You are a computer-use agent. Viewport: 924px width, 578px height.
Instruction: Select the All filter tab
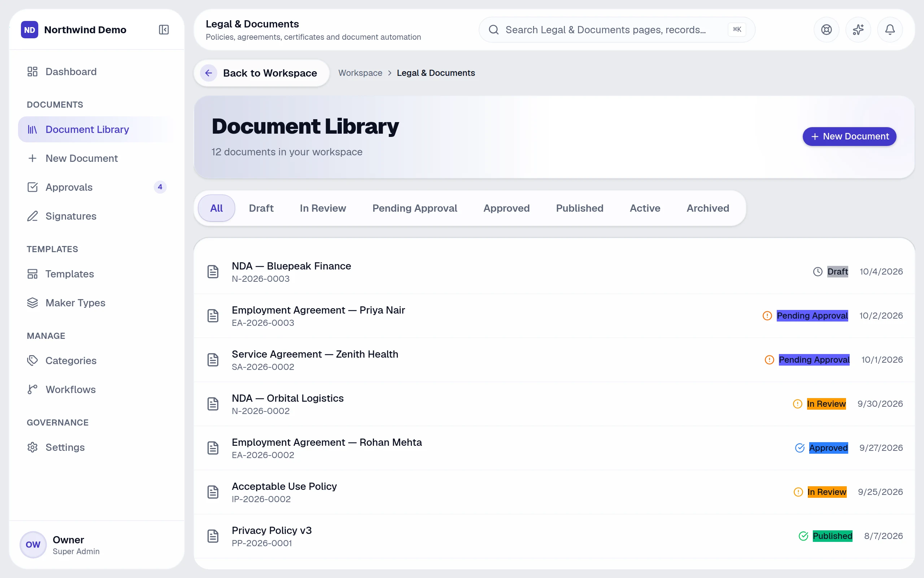[216, 208]
